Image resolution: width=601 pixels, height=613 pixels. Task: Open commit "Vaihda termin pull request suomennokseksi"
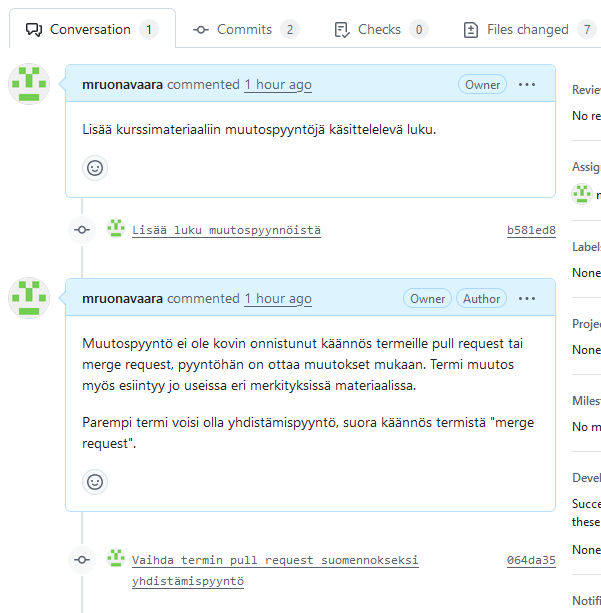[275, 560]
